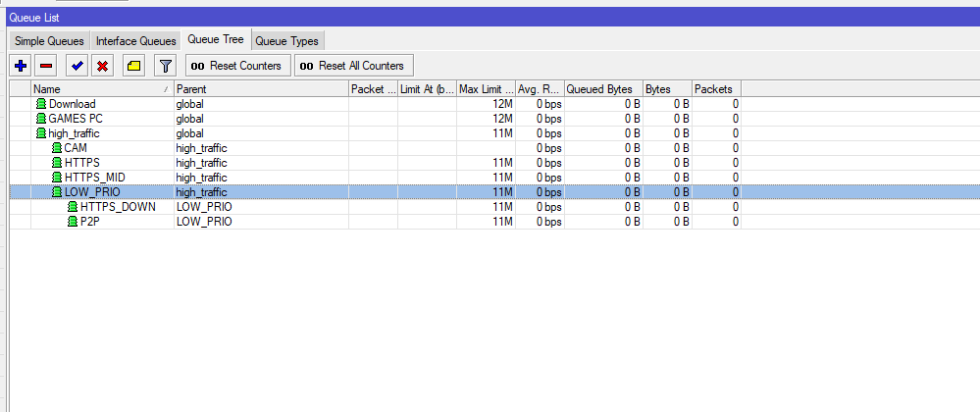980x412 pixels.
Task: Go to the Queue Types tab
Action: 286,41
